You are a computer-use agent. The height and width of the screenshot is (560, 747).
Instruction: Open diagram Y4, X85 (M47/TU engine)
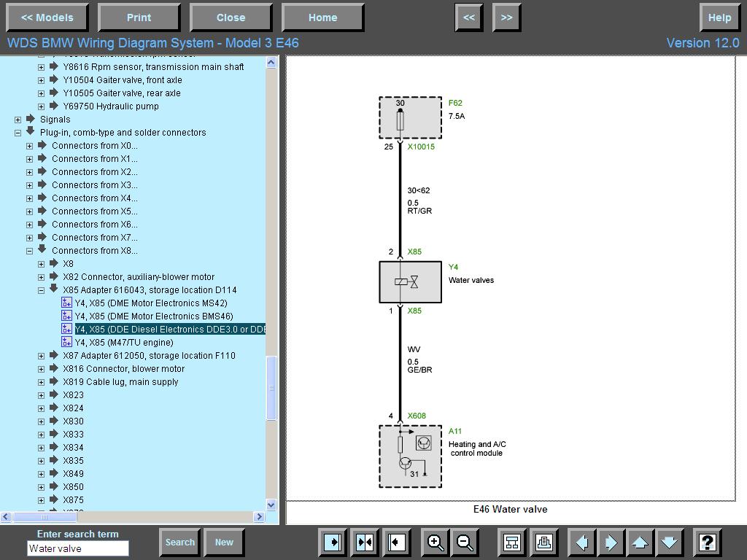tap(124, 343)
